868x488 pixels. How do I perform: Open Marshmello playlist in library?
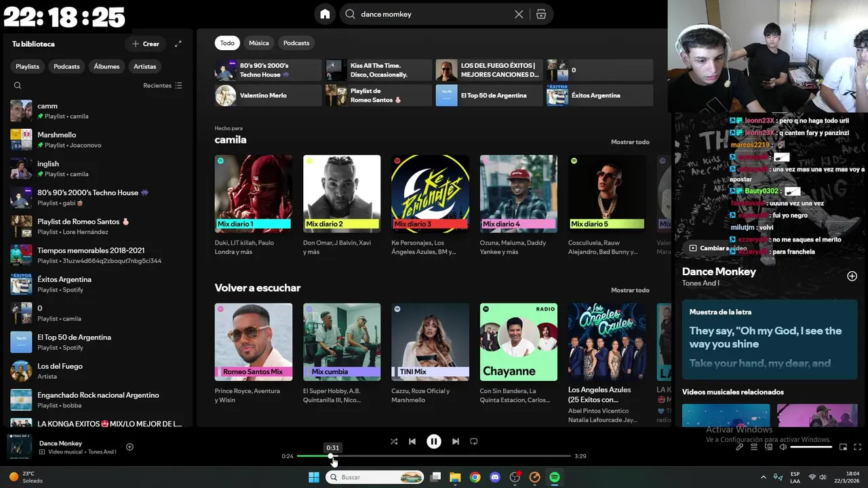click(x=97, y=140)
